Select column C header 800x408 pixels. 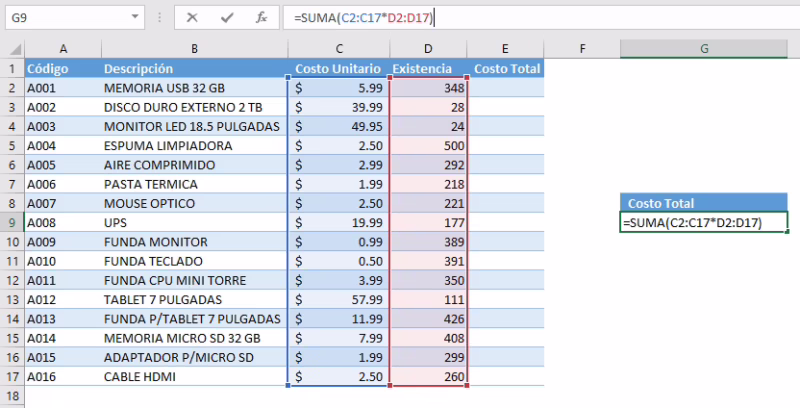339,49
